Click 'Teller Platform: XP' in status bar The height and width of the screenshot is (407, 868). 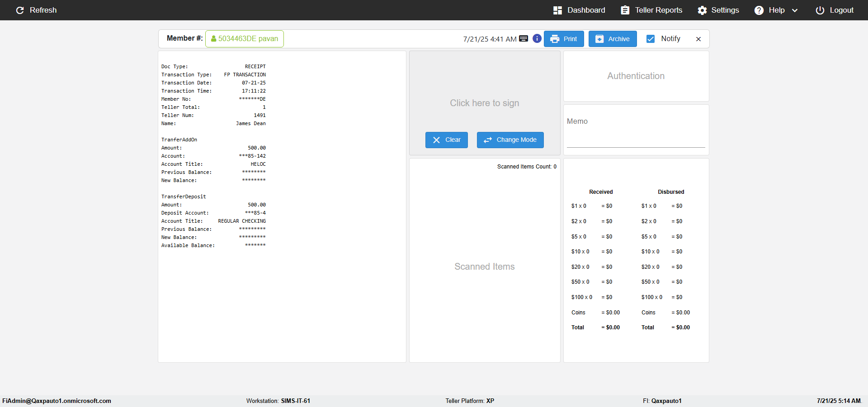pyautogui.click(x=470, y=401)
